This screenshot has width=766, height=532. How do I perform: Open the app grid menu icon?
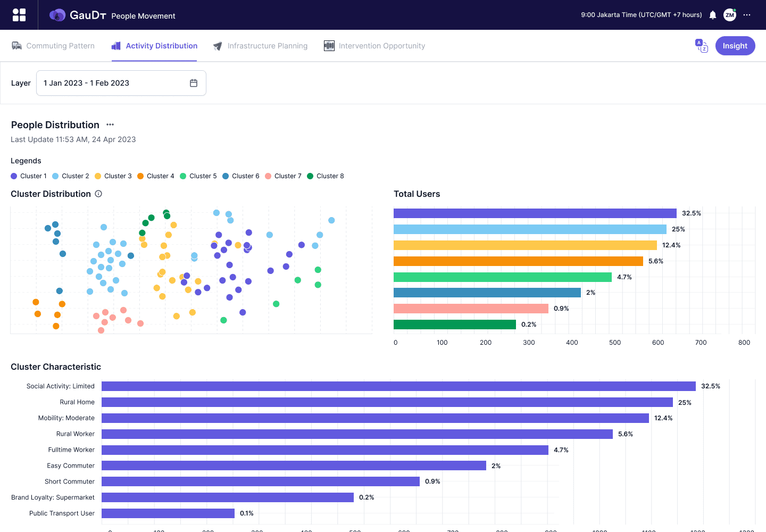(19, 15)
